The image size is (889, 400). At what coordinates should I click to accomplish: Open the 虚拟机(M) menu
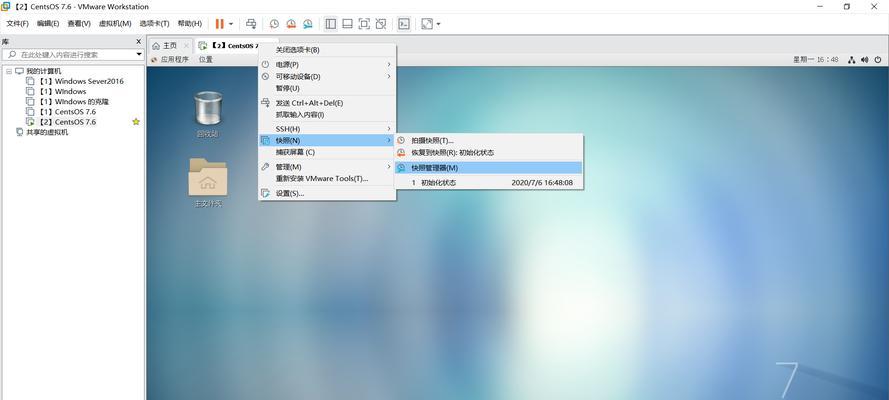[115, 24]
